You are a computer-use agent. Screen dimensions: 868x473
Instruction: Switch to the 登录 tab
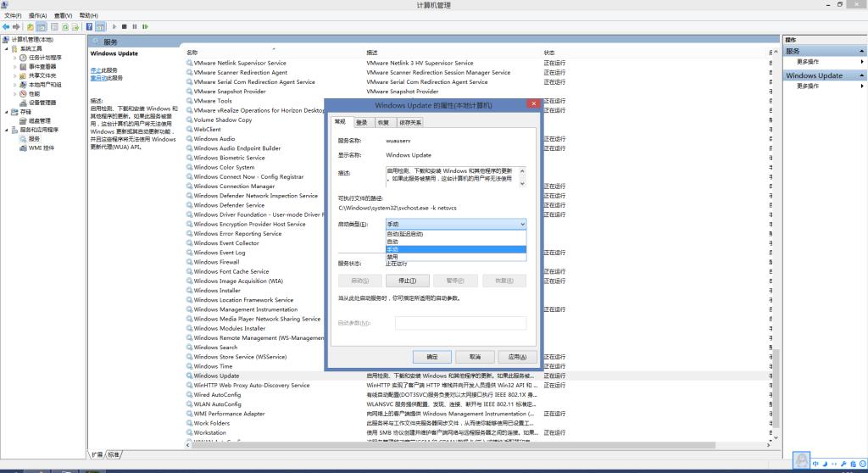(361, 122)
